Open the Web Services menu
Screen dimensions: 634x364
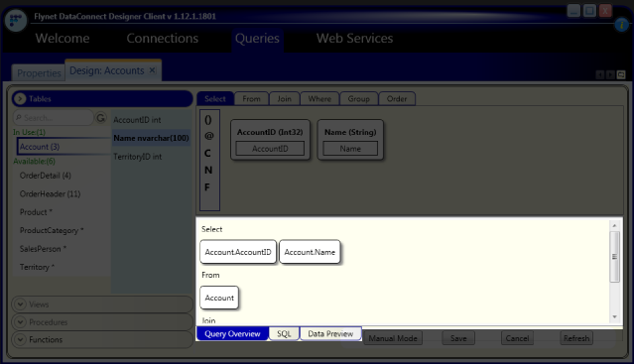click(354, 39)
